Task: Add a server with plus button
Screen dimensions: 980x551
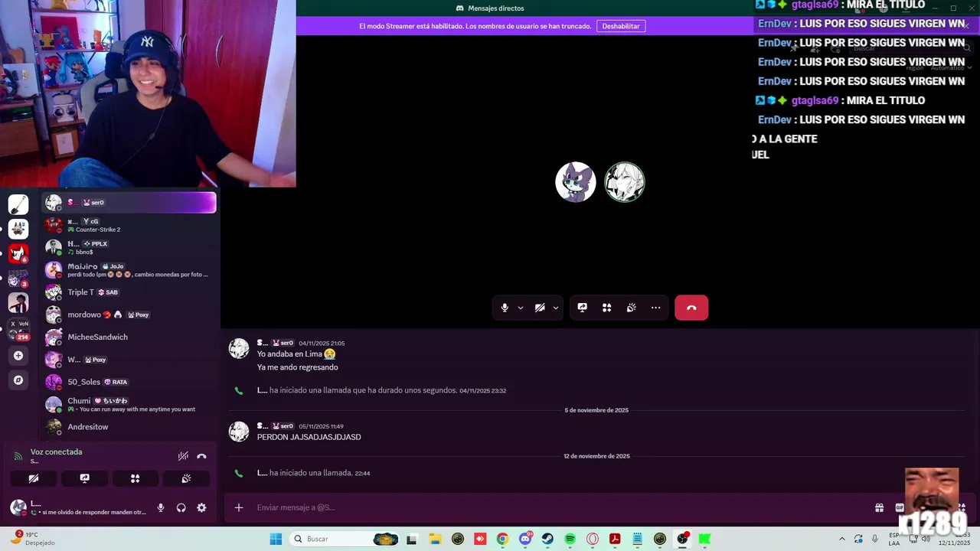Action: click(18, 355)
